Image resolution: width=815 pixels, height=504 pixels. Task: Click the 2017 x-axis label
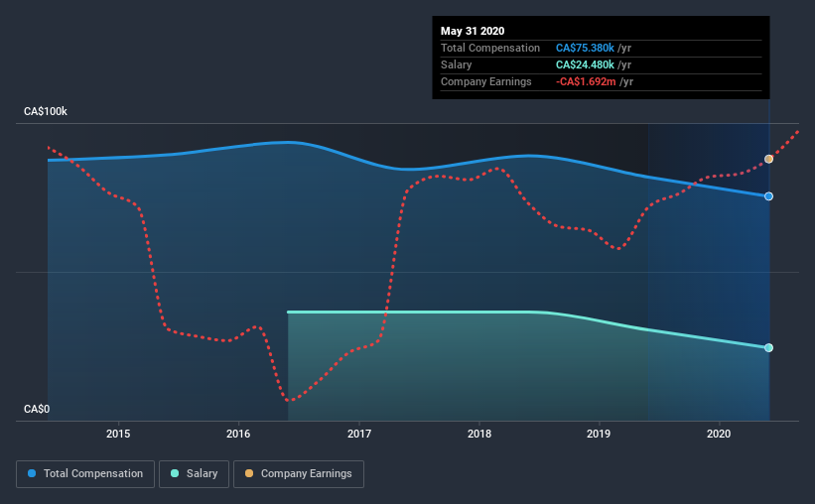coord(359,434)
